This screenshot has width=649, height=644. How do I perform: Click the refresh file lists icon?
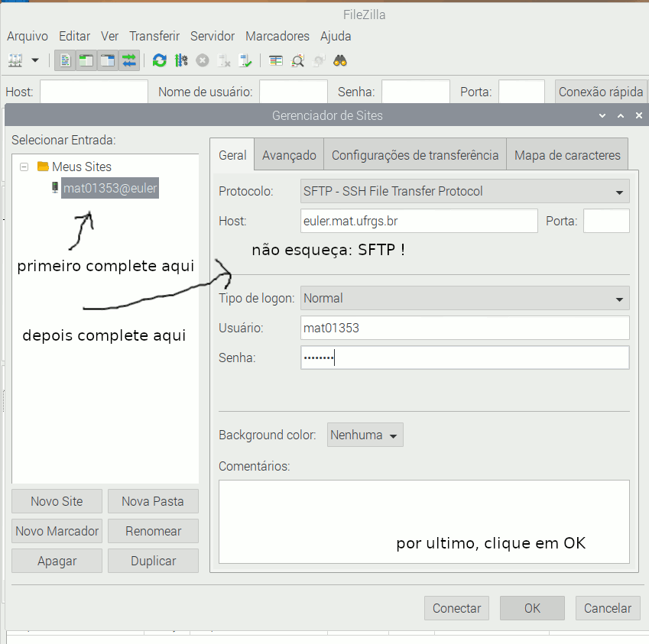159,60
